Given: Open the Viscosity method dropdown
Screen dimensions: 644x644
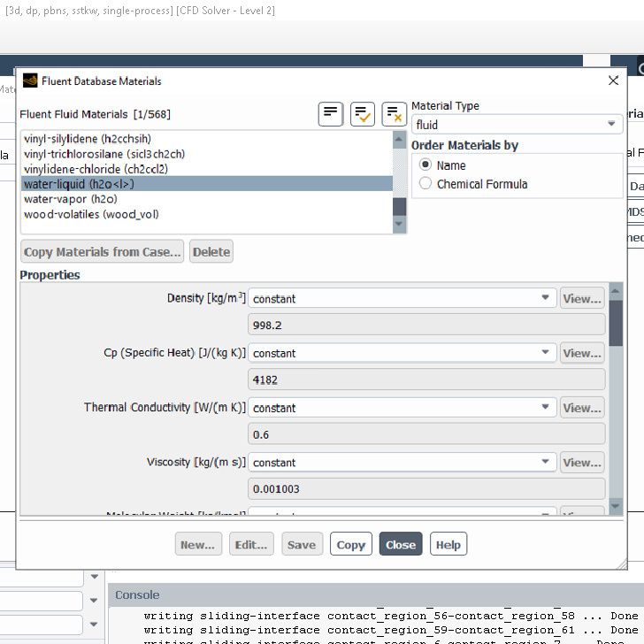Looking at the screenshot, I should (402, 462).
